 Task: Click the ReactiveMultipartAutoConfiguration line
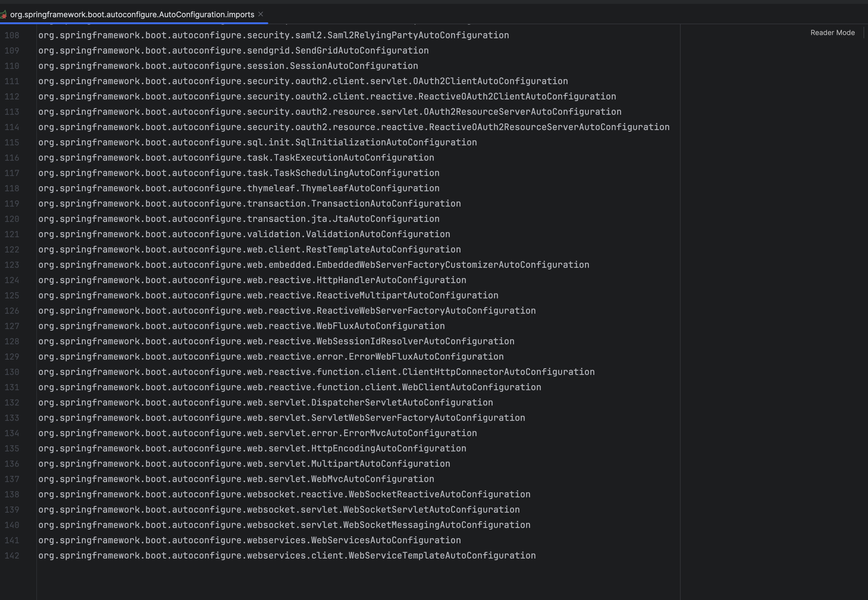tap(268, 296)
